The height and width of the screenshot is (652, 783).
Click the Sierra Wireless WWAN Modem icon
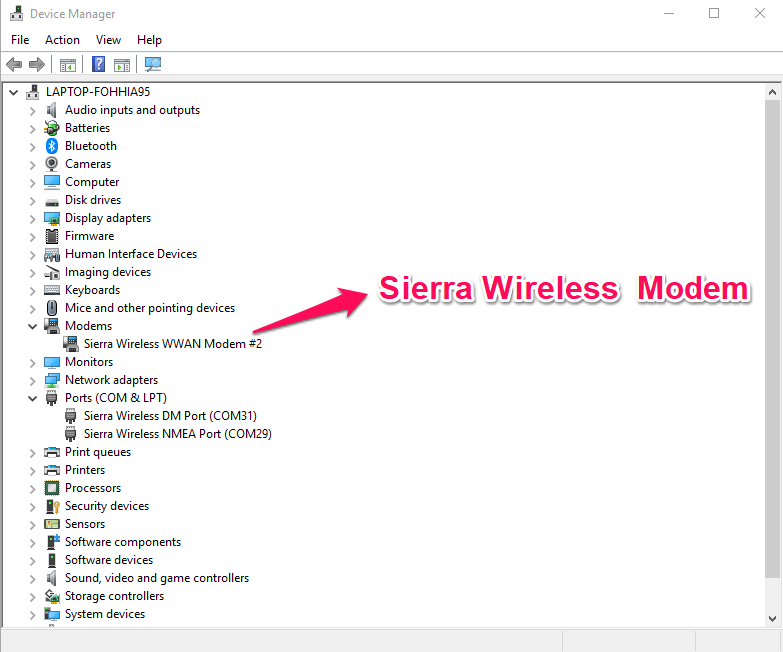[x=70, y=344]
